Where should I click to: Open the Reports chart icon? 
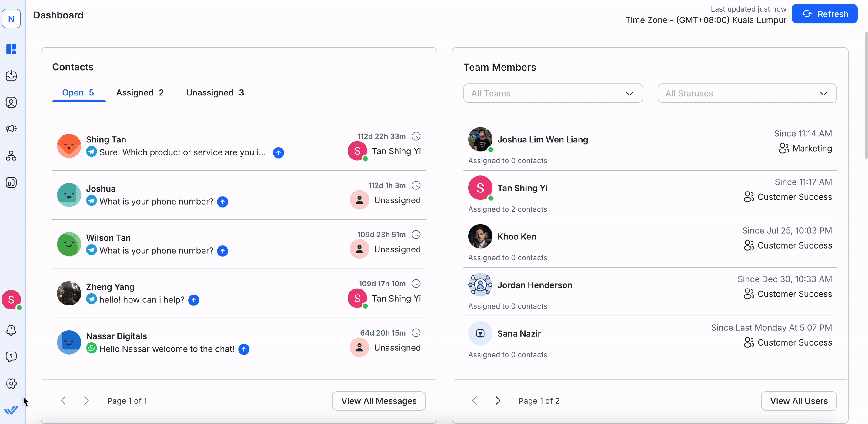11,182
